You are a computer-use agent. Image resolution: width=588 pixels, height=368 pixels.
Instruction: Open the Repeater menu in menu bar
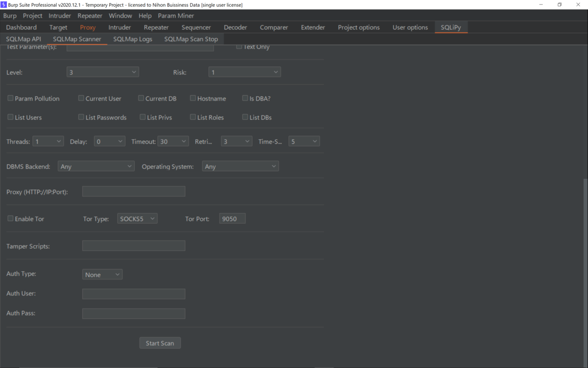(90, 16)
